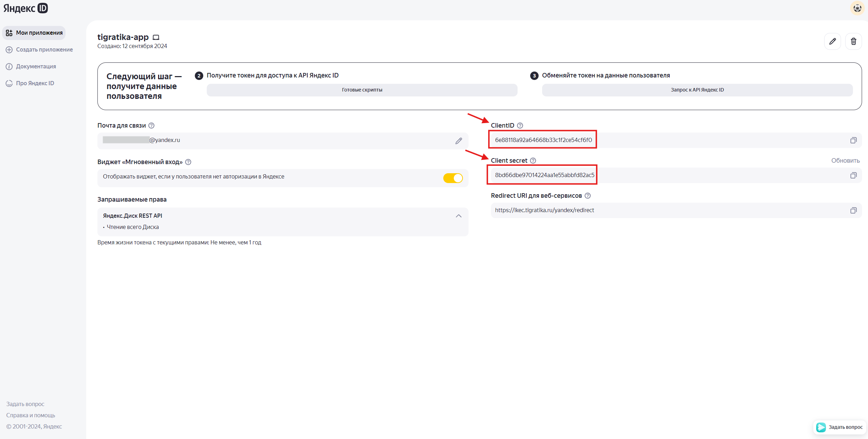Open Готовые скрипты
The image size is (868, 439).
click(362, 90)
